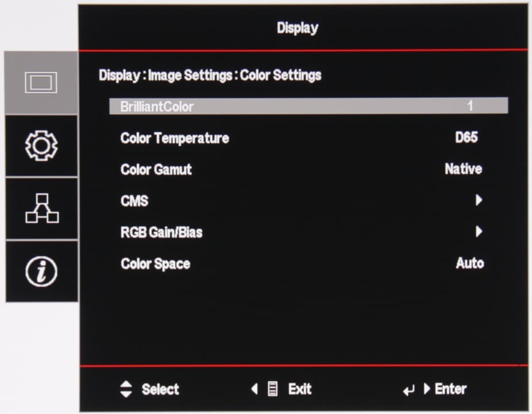The width and height of the screenshot is (532, 414).
Task: Click the BrilliantColor value 1
Action: coord(470,106)
